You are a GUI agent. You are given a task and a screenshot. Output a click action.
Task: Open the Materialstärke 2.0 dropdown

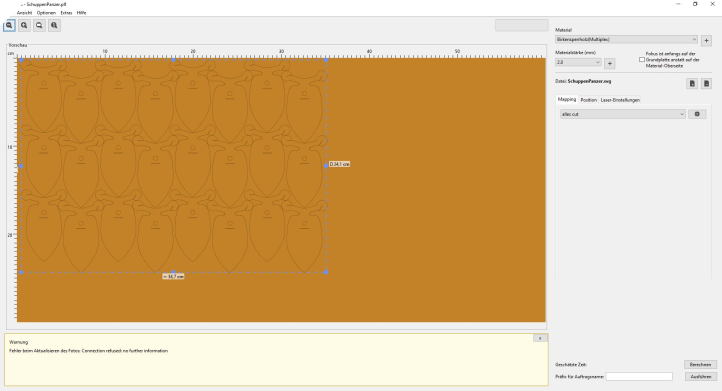[x=578, y=62]
